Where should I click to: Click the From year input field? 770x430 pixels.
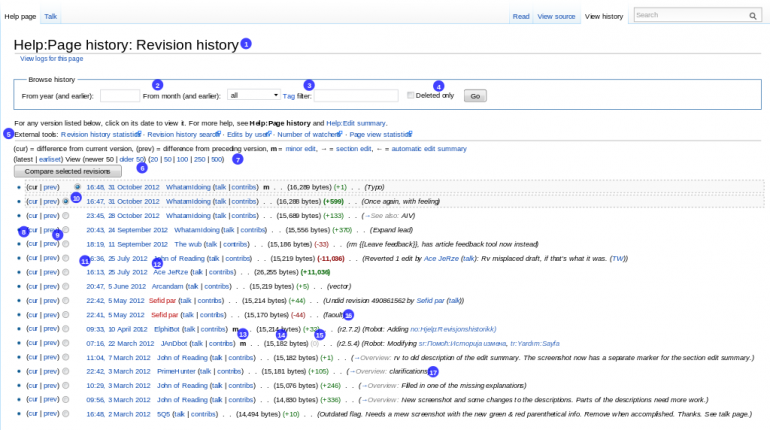point(120,96)
